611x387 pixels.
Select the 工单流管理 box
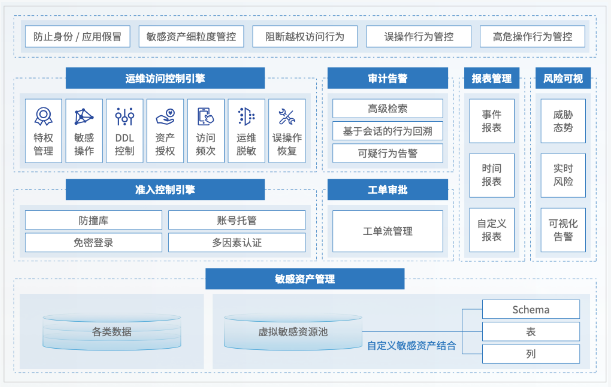[x=387, y=231]
